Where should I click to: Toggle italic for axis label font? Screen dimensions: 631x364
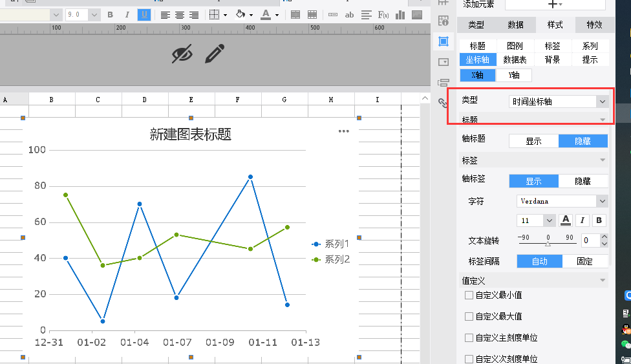582,220
